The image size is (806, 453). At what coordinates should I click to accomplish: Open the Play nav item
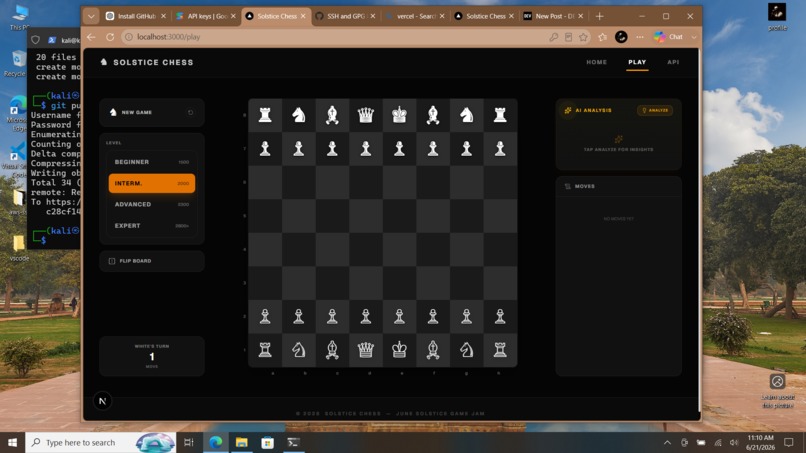[x=637, y=62]
